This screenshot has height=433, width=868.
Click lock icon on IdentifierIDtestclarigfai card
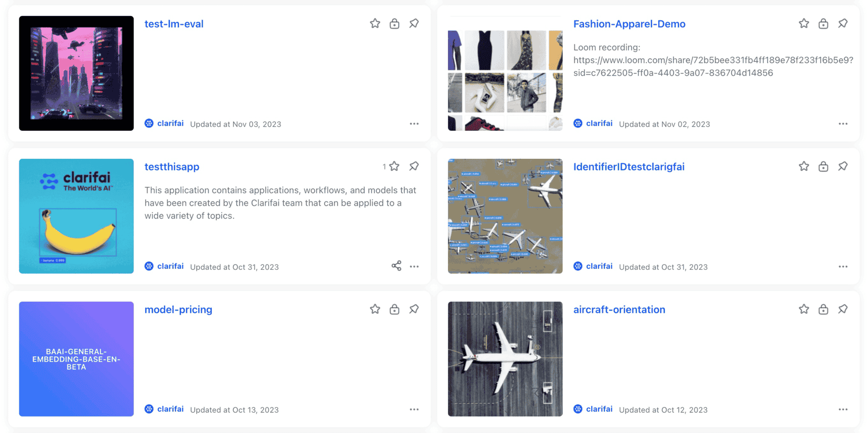[823, 166]
